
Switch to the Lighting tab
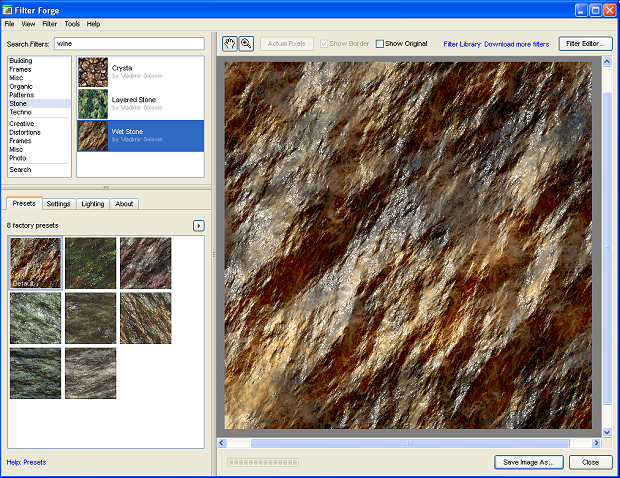coord(93,204)
